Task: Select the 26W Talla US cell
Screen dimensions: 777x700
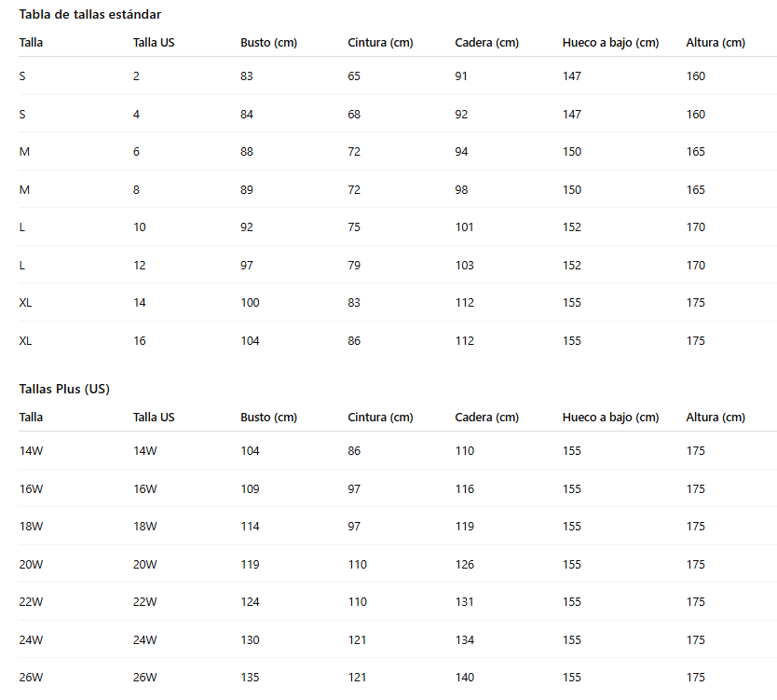Action: tap(144, 678)
